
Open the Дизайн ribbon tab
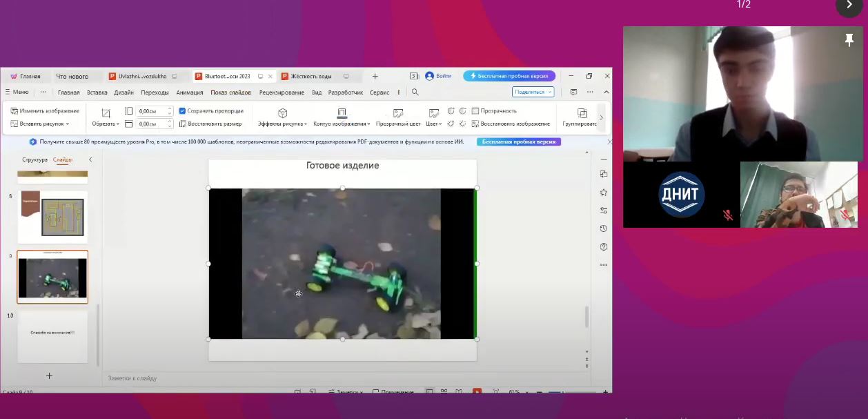(x=124, y=92)
